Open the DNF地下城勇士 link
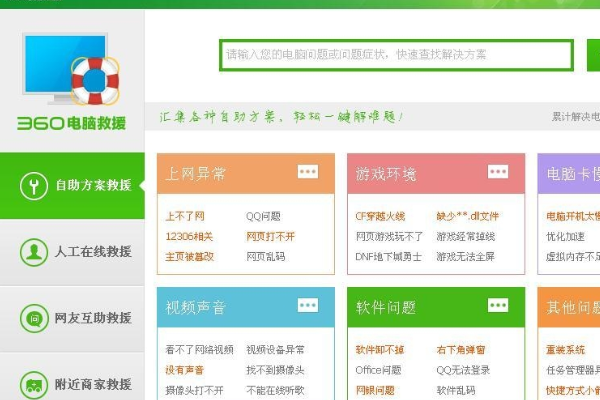 388,256
